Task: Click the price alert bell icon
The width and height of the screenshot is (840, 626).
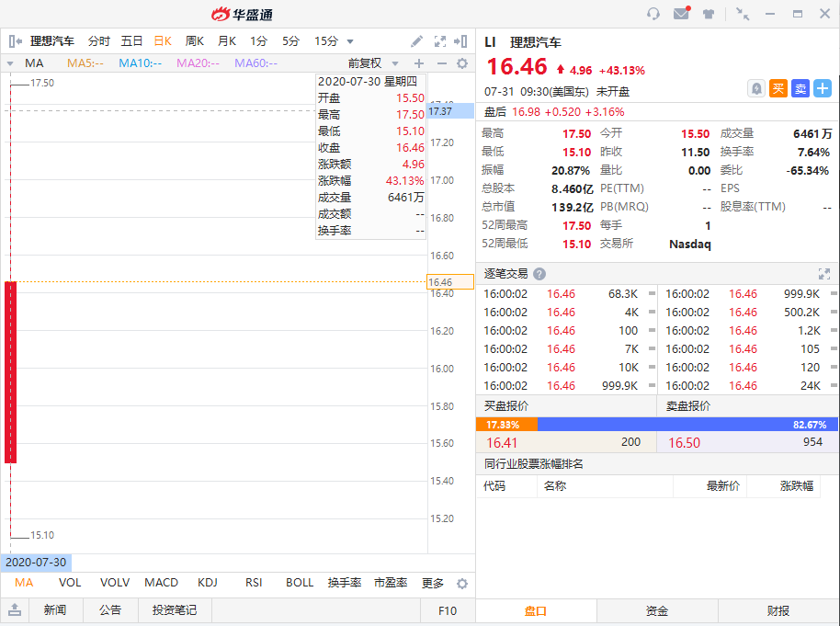Action: point(756,88)
